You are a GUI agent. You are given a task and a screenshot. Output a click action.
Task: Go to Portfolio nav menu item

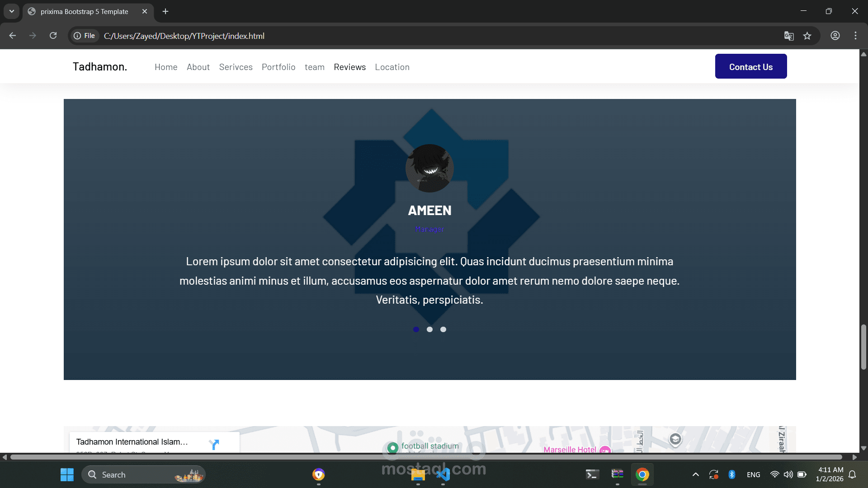(278, 67)
